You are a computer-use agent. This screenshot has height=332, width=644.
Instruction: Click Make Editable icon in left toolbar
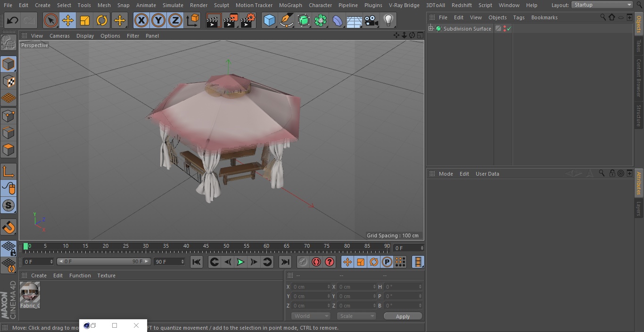point(8,42)
